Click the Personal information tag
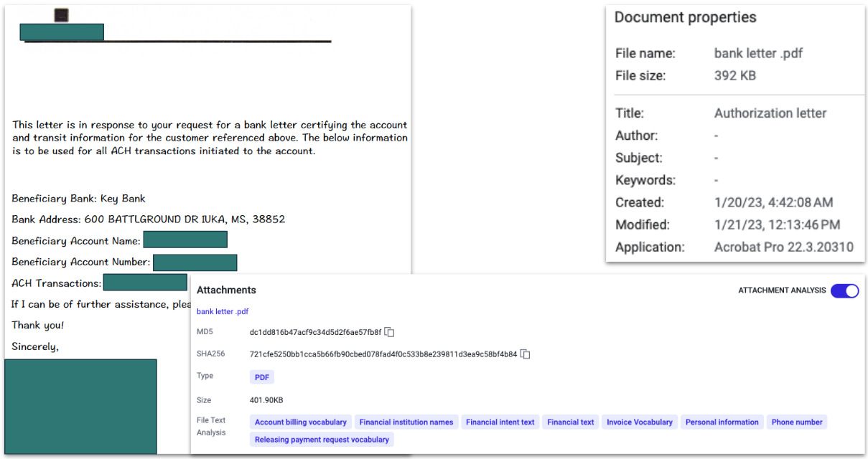The height and width of the screenshot is (459, 868). point(722,422)
